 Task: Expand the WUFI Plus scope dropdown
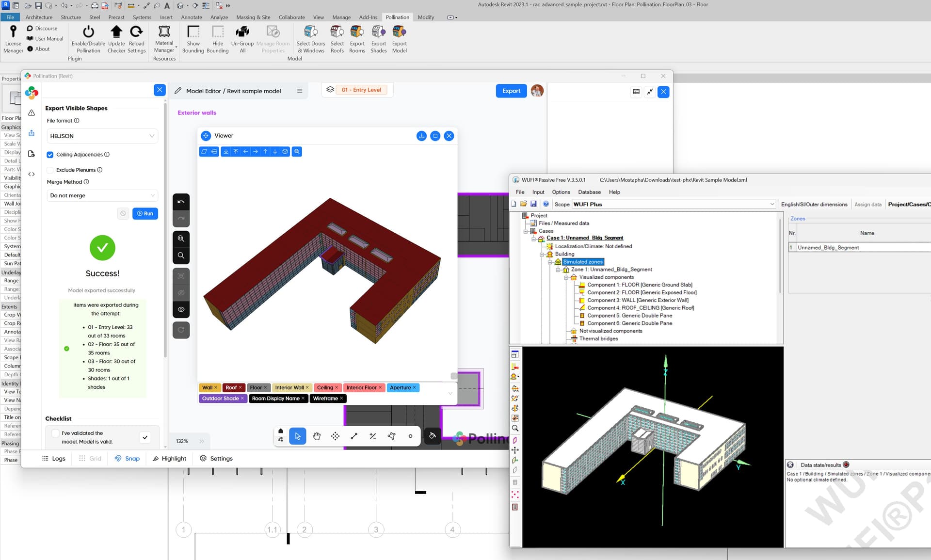[772, 204]
